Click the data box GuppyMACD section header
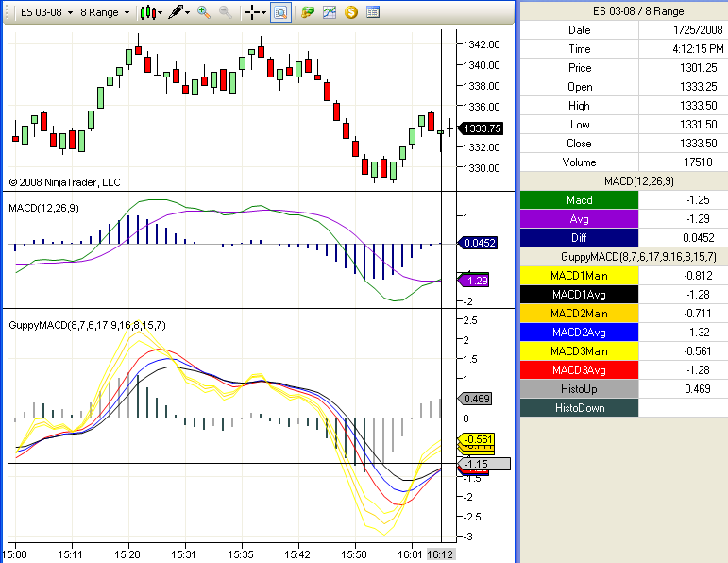 (x=639, y=257)
